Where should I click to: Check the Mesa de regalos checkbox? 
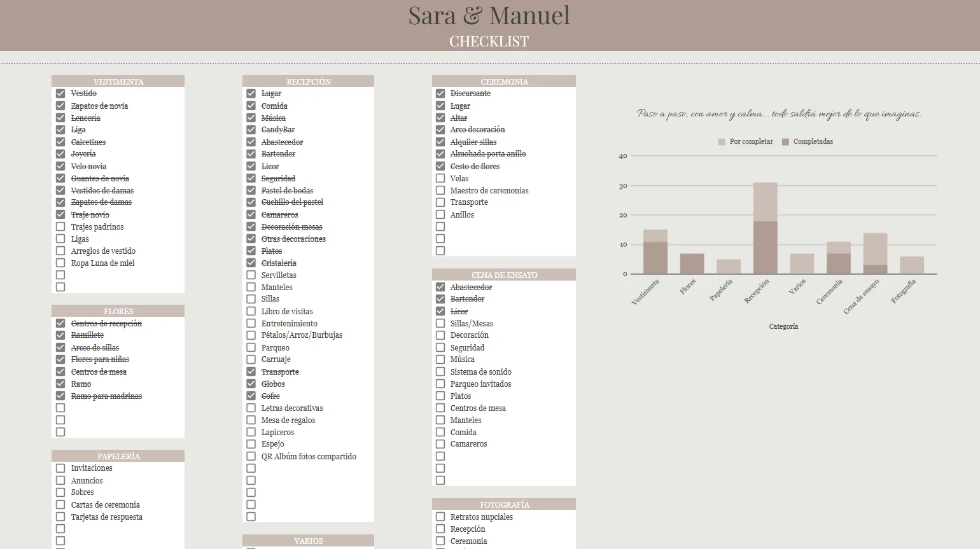pos(251,420)
